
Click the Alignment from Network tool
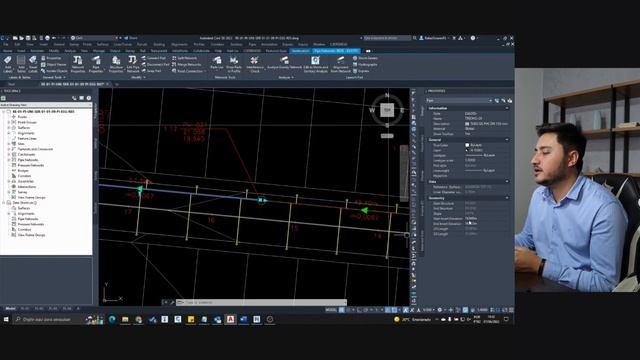point(340,64)
